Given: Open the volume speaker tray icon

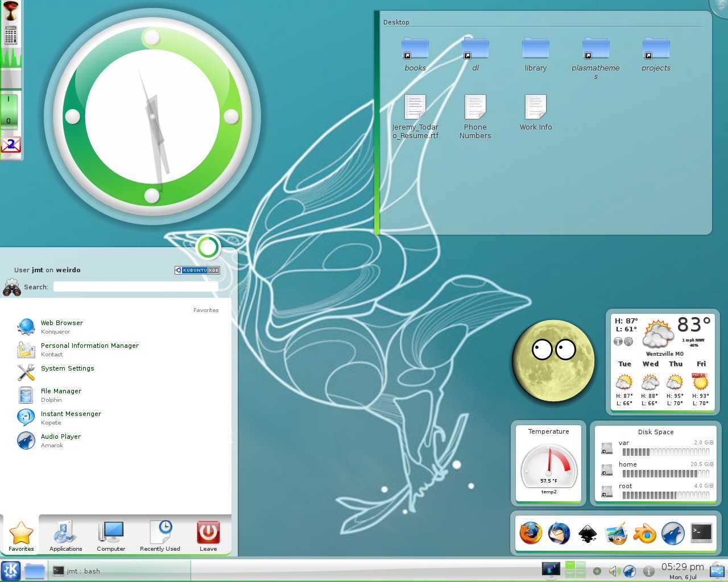Looking at the screenshot, I should [x=614, y=571].
